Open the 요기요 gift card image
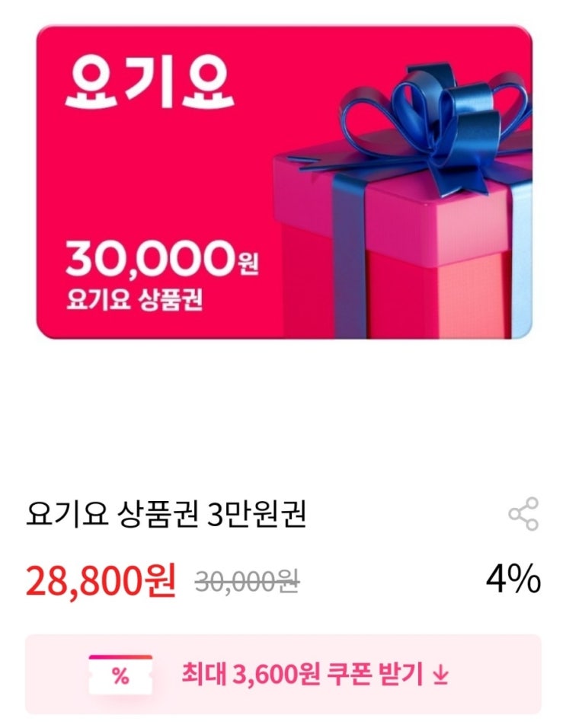Screen dimensions: 566x728 coord(284,182)
